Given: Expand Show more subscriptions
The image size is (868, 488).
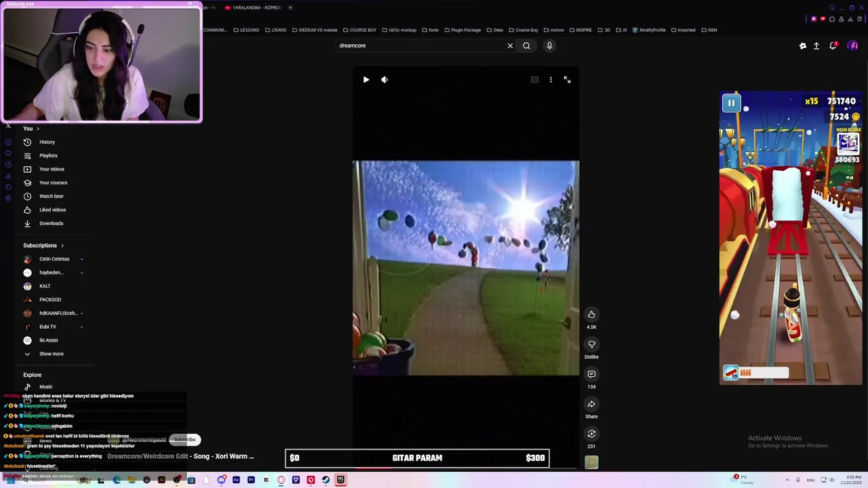Looking at the screenshot, I should click(x=51, y=354).
